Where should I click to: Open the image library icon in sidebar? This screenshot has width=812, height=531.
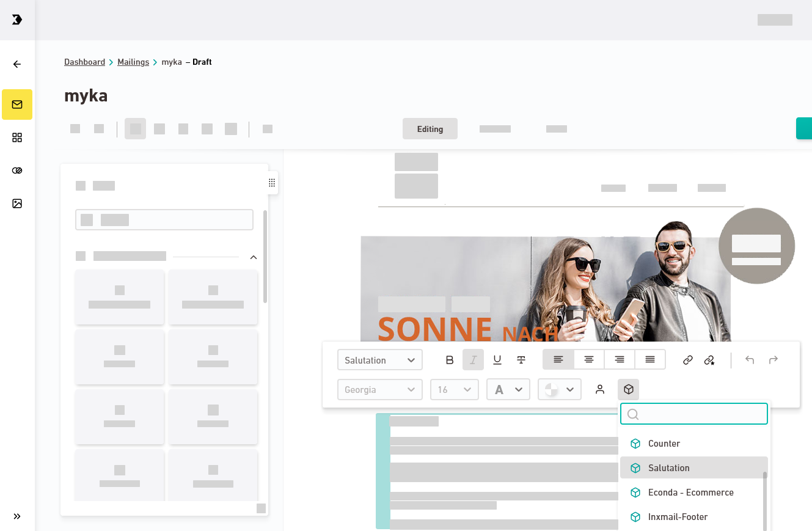point(17,203)
